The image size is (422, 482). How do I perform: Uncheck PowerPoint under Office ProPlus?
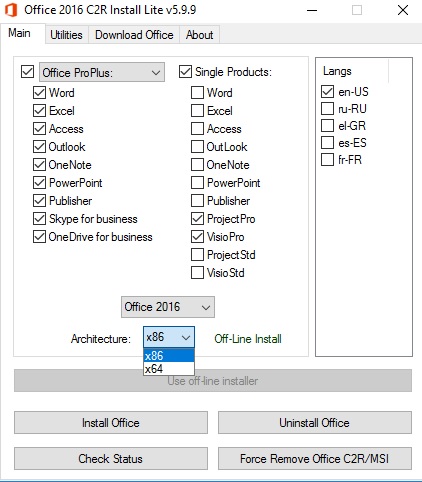[x=39, y=183]
